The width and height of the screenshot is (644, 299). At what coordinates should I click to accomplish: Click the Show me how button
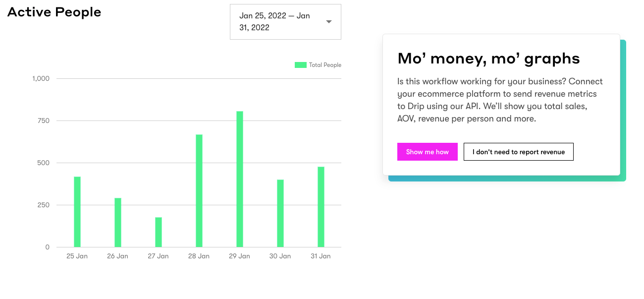point(428,152)
